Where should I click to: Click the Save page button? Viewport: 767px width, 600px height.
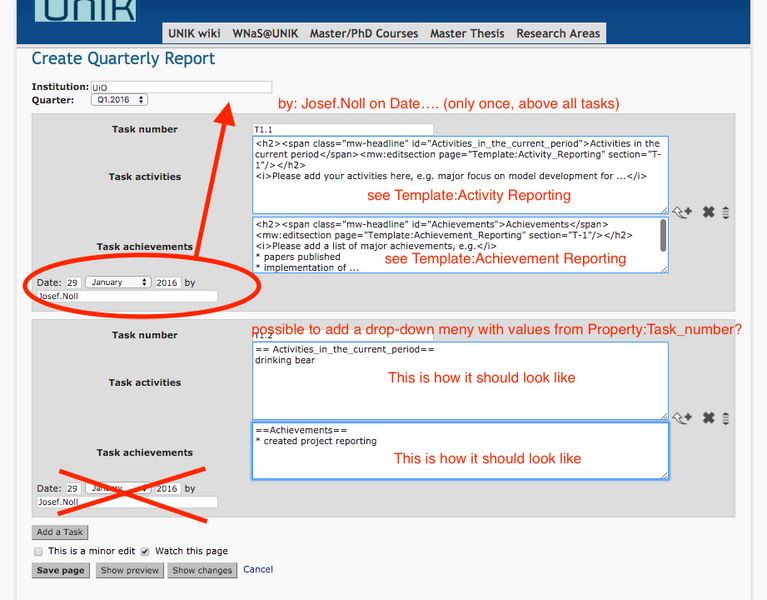tap(61, 570)
